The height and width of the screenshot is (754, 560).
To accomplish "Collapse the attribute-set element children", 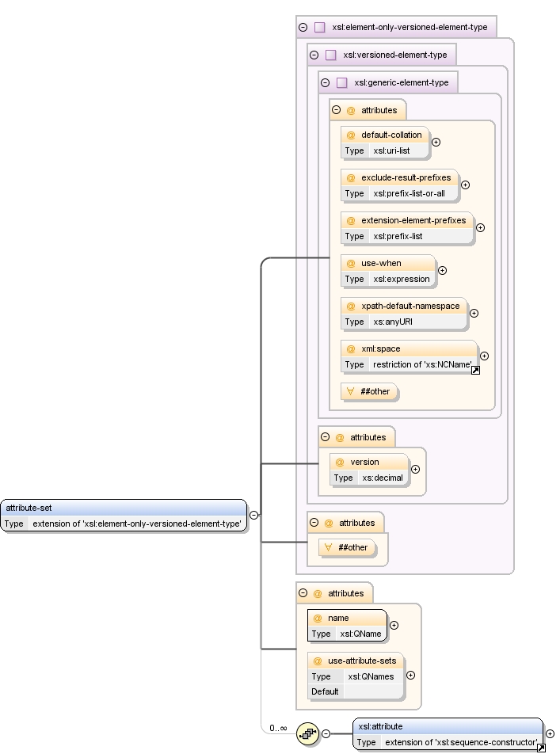I will (253, 516).
